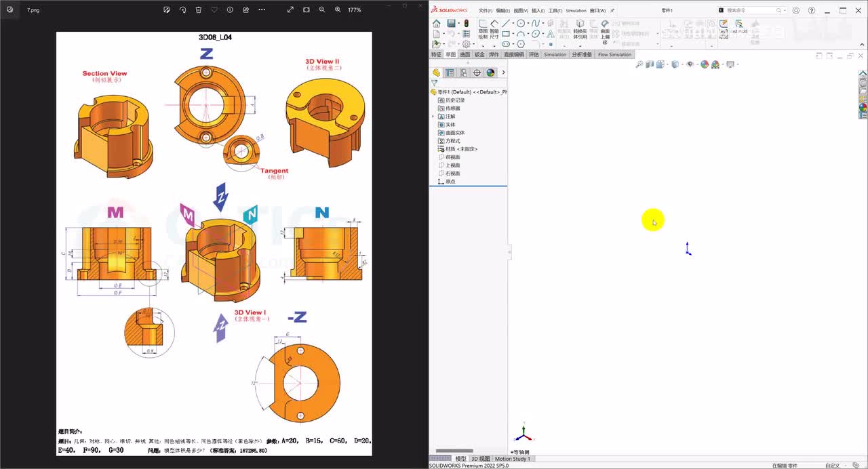Open the PropertyManager tab
The height and width of the screenshot is (469, 868).
tap(450, 73)
